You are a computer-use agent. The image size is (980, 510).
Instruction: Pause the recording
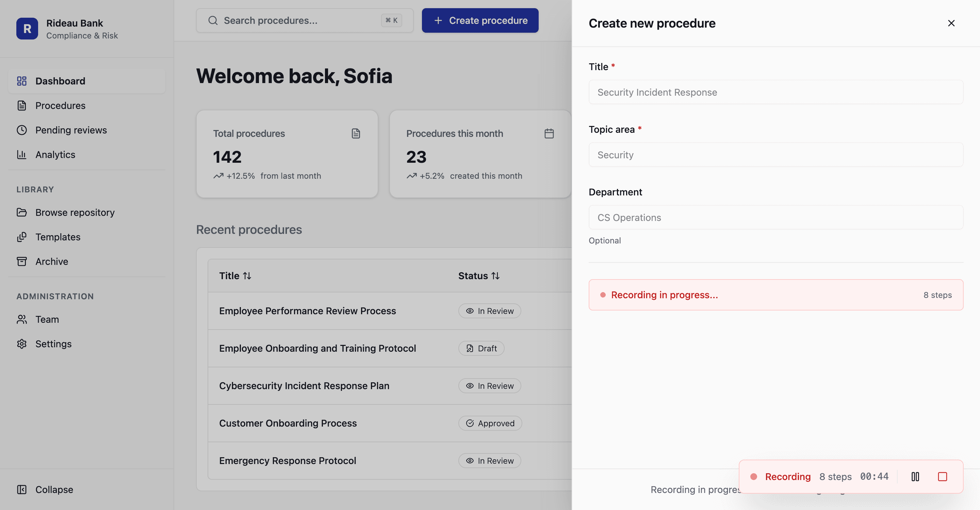[x=915, y=477]
